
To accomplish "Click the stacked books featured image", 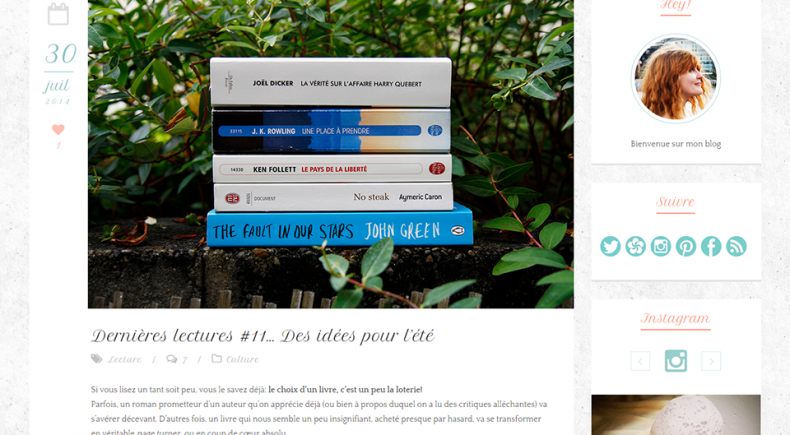I will click(331, 154).
